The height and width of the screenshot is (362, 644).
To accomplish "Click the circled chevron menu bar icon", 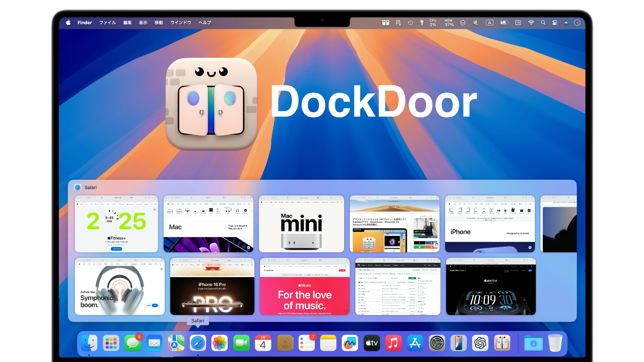I will pyautogui.click(x=577, y=23).
